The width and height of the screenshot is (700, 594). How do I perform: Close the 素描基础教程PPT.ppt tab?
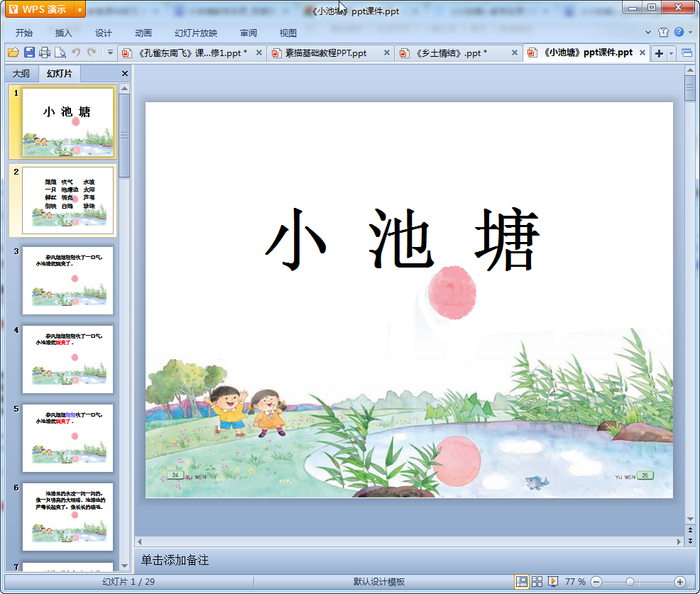point(387,53)
